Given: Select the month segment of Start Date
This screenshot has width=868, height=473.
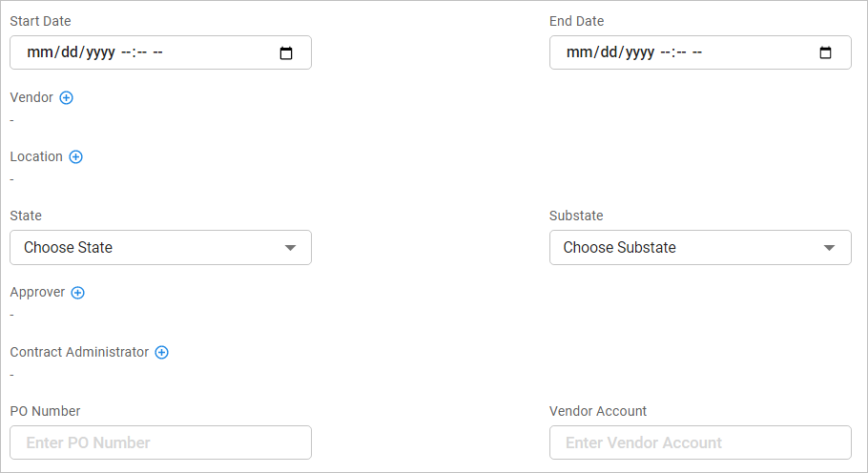Looking at the screenshot, I should point(38,53).
